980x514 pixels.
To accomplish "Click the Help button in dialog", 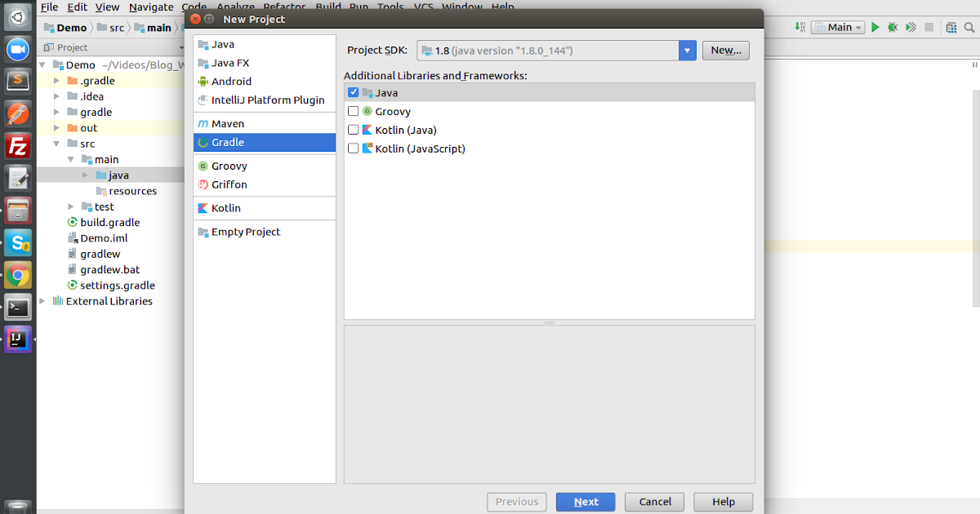I will [x=723, y=502].
